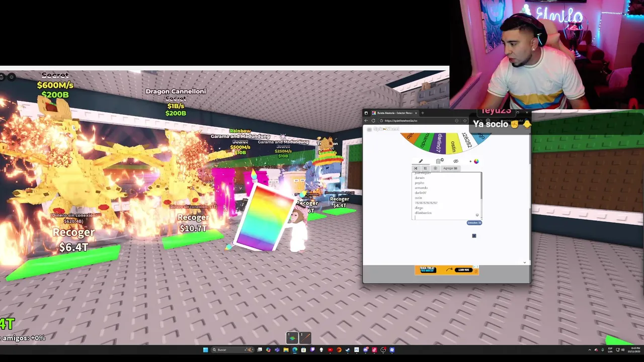Select hotbar slot 1 in Roblox

292,337
